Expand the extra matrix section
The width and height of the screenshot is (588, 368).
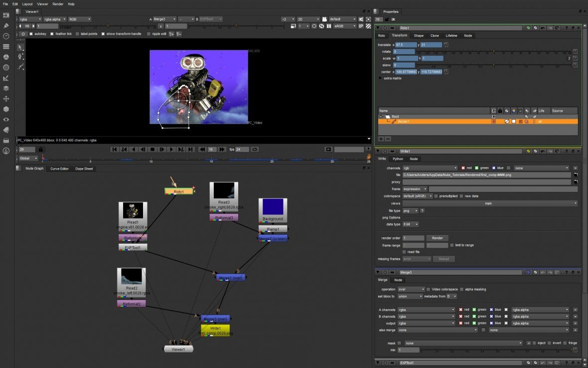click(380, 78)
